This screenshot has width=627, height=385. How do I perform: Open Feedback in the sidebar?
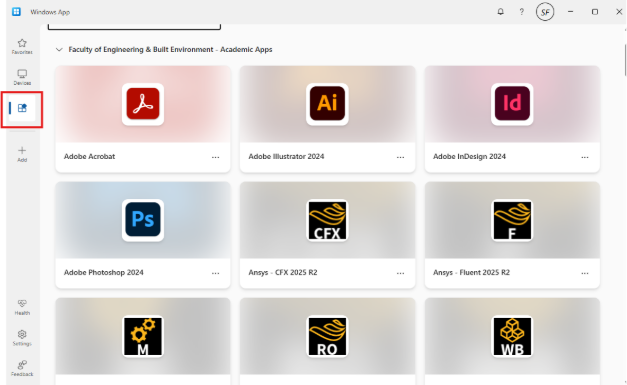pyautogui.click(x=22, y=368)
